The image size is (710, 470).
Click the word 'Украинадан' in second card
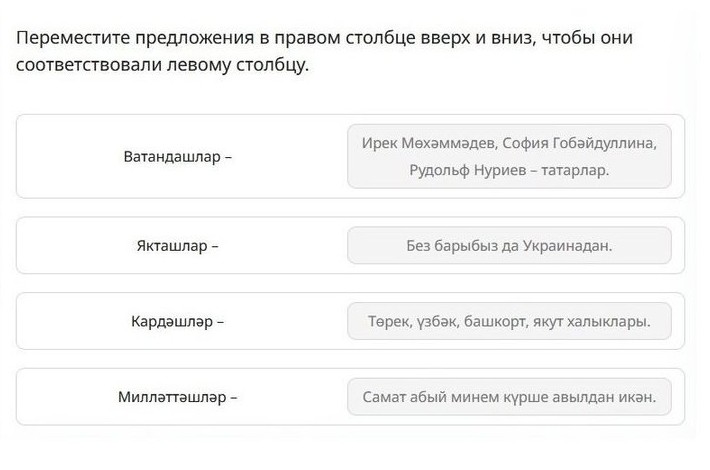(567, 246)
